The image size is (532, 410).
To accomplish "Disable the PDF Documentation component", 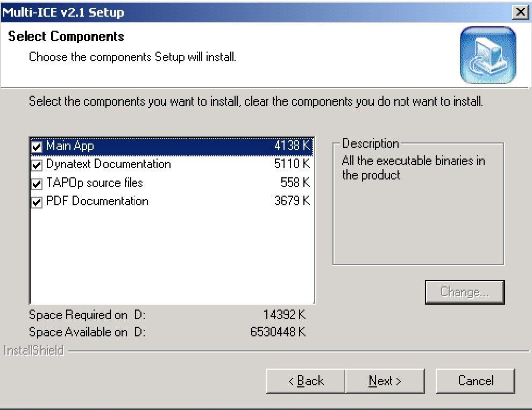I will coord(37,201).
